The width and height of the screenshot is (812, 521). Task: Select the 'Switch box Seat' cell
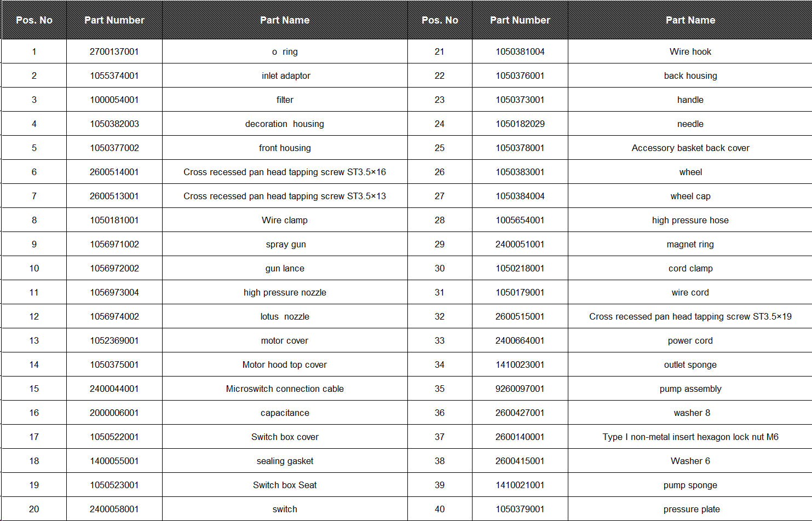coord(285,485)
